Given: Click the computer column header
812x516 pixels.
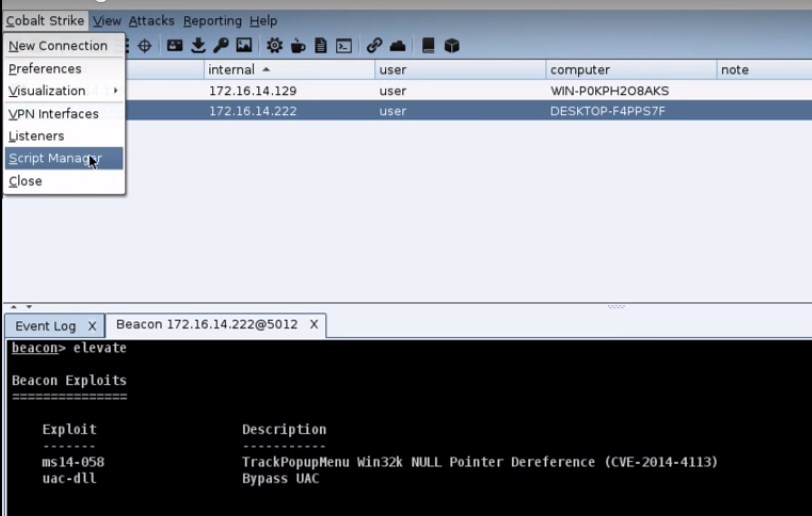Looking at the screenshot, I should tap(631, 69).
